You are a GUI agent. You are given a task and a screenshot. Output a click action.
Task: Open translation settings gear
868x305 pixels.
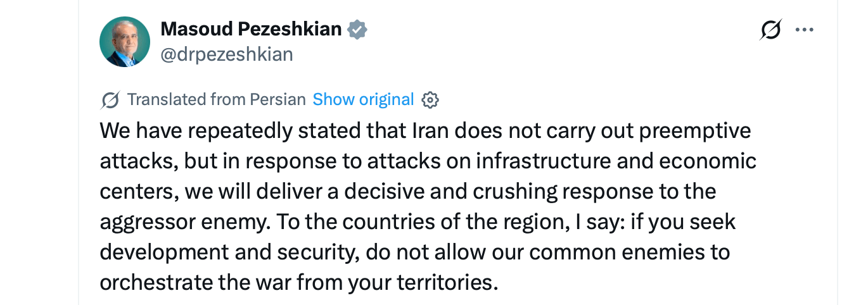[x=430, y=100]
